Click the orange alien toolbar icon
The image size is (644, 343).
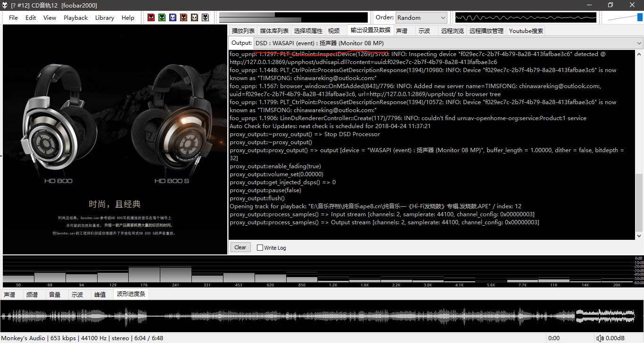tap(183, 17)
